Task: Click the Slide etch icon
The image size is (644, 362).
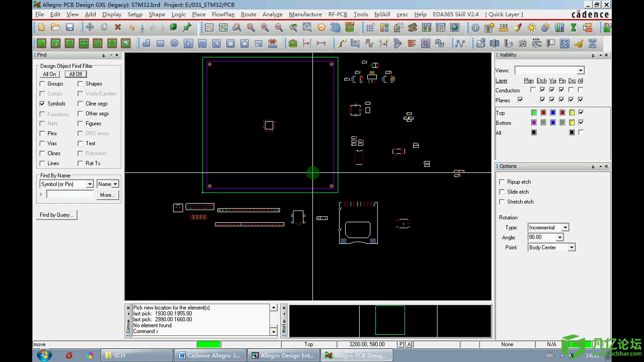Action: [356, 44]
